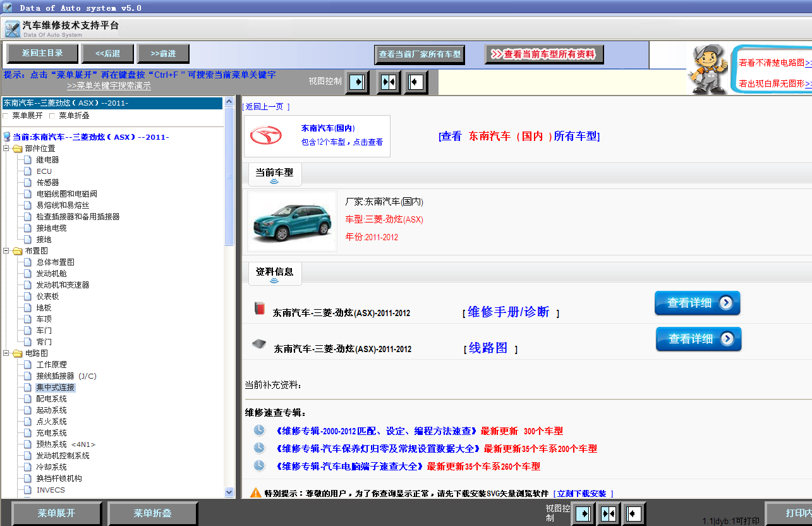Select 易熔线和易熔丝 in the tree

pyautogui.click(x=63, y=205)
